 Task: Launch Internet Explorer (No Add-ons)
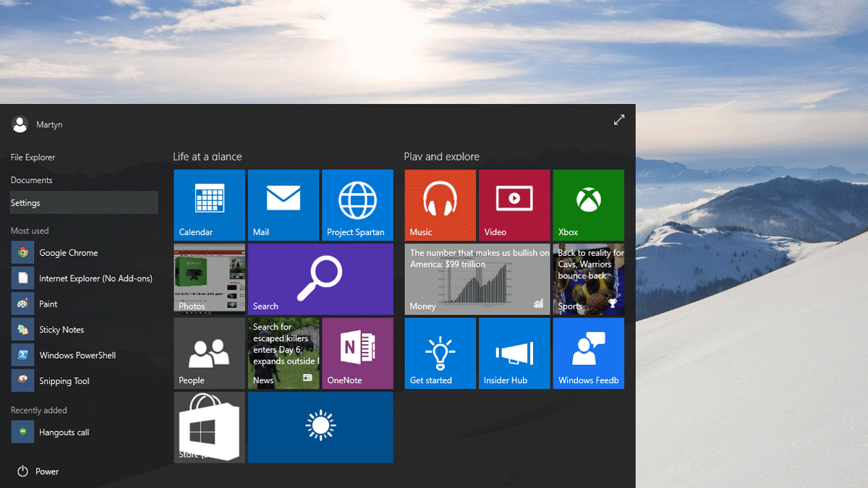(84, 278)
